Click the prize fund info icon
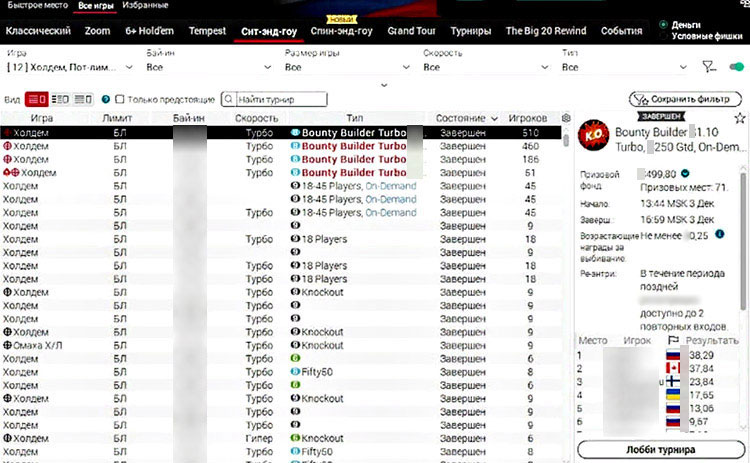 pyautogui.click(x=685, y=174)
